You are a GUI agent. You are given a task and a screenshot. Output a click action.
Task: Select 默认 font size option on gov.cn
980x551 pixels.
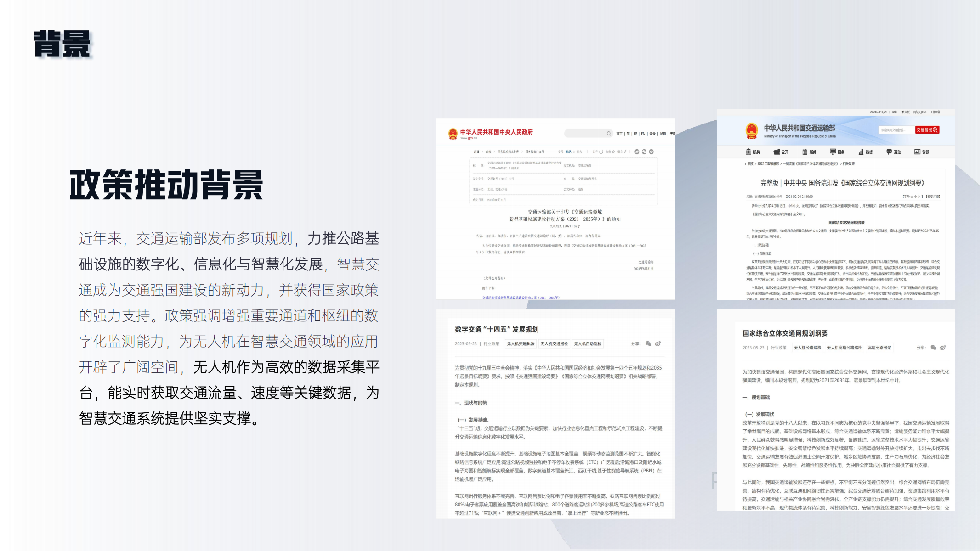568,152
